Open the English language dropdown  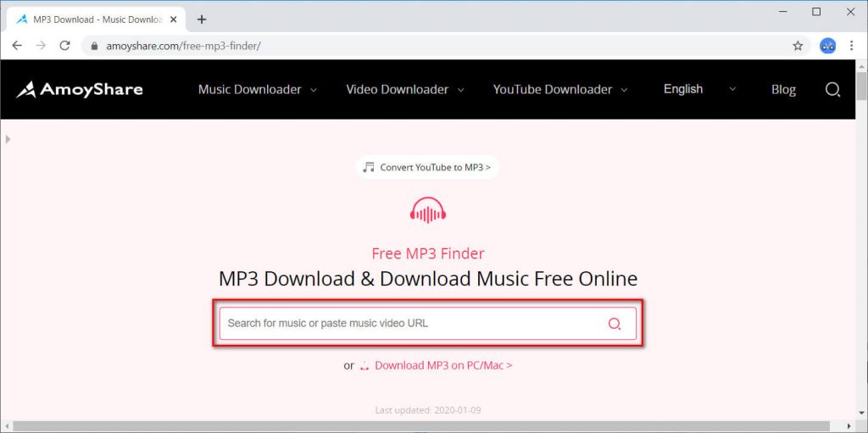(x=699, y=89)
